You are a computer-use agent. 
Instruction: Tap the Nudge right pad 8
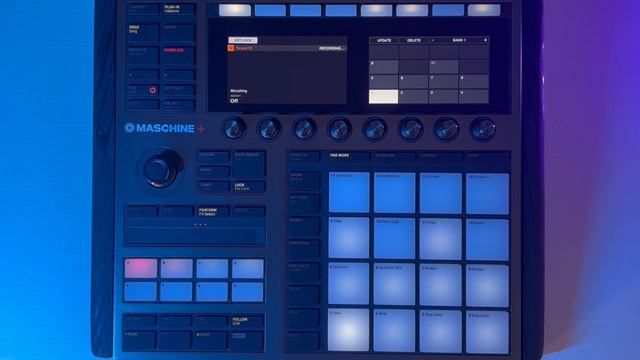pyautogui.click(x=487, y=286)
